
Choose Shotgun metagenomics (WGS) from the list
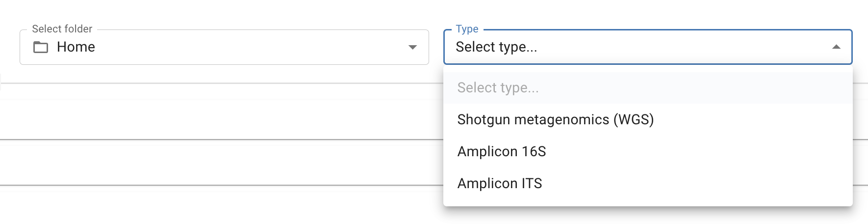pyautogui.click(x=555, y=120)
